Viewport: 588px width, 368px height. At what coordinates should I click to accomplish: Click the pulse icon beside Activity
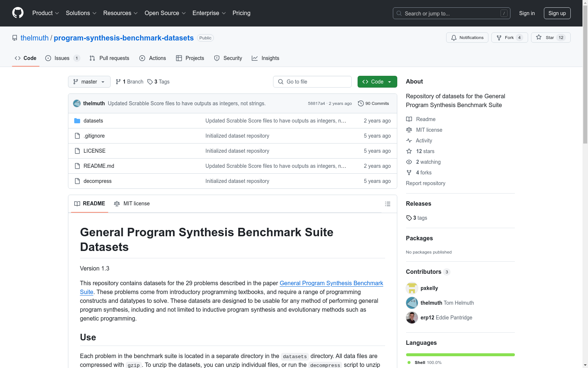pos(409,141)
